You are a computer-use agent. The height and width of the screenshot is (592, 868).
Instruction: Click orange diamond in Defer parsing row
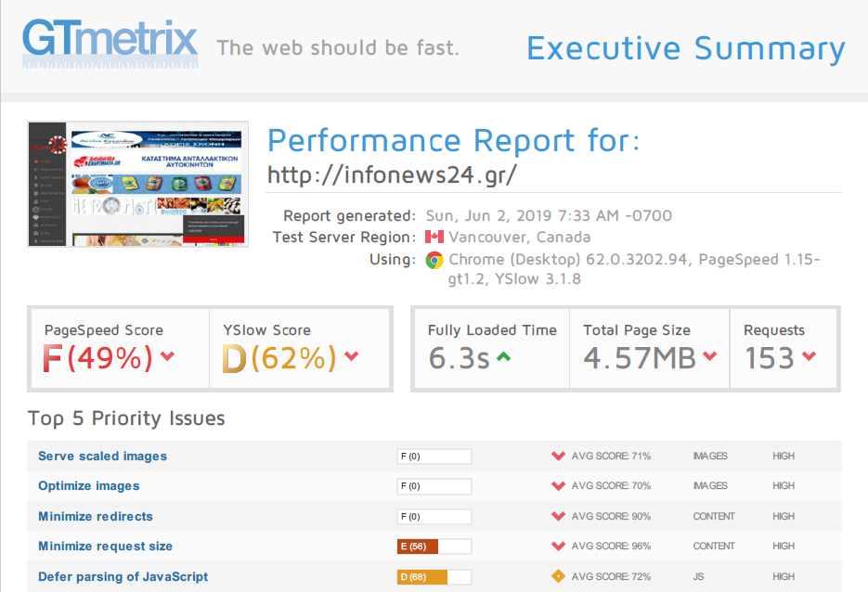click(558, 576)
